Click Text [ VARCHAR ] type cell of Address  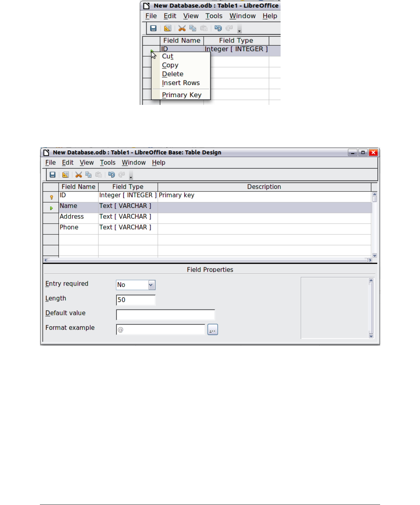[x=128, y=218]
